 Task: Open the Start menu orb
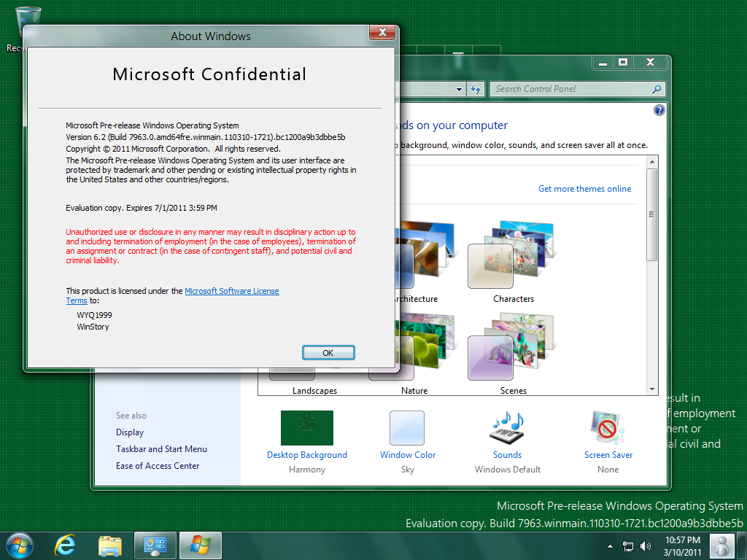(20, 545)
